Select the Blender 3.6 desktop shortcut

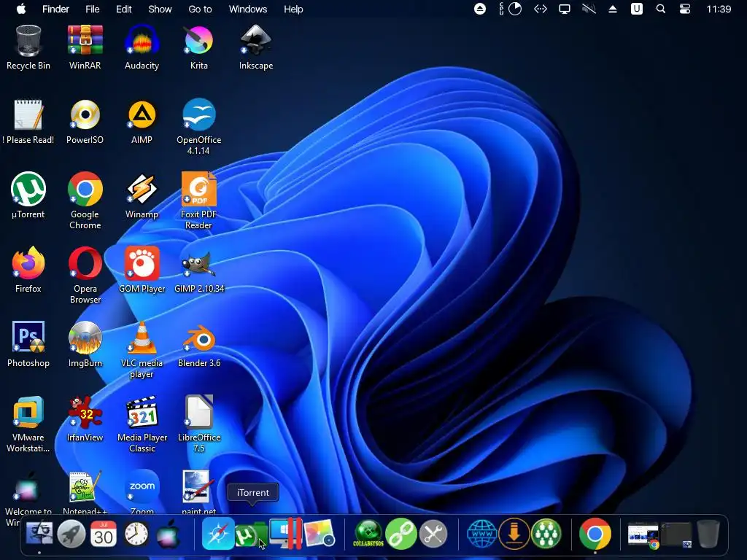(198, 345)
